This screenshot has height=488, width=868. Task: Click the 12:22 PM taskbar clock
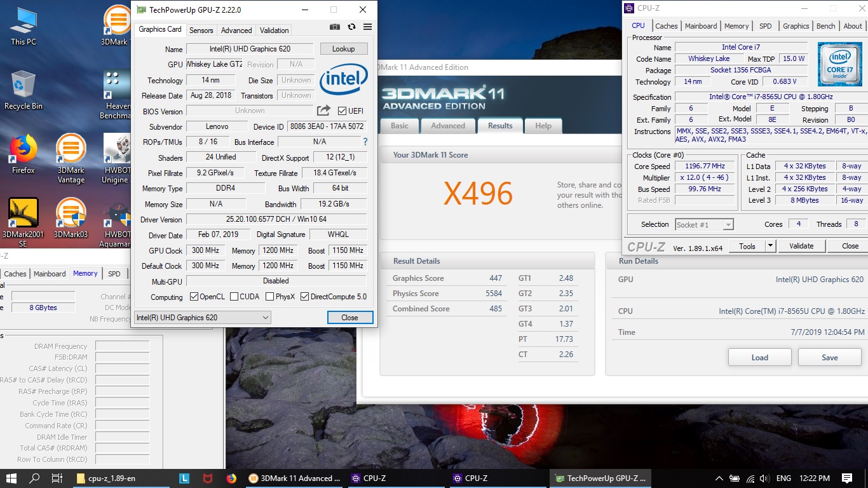pos(815,478)
